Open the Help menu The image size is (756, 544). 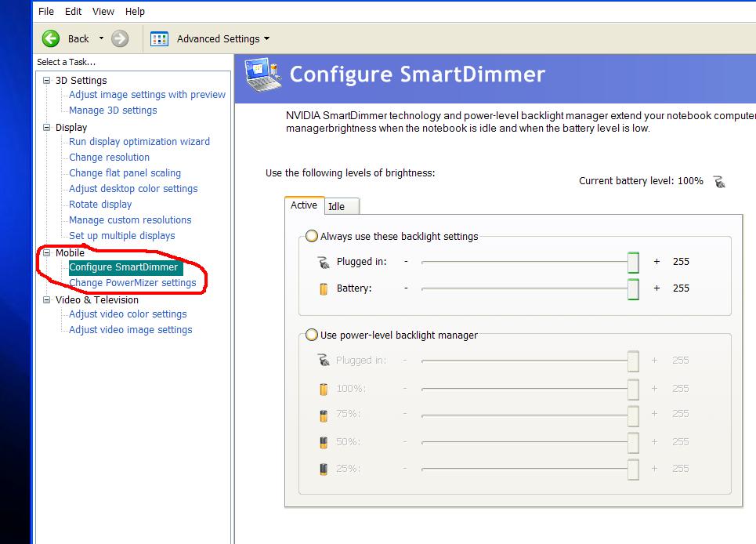[x=135, y=11]
